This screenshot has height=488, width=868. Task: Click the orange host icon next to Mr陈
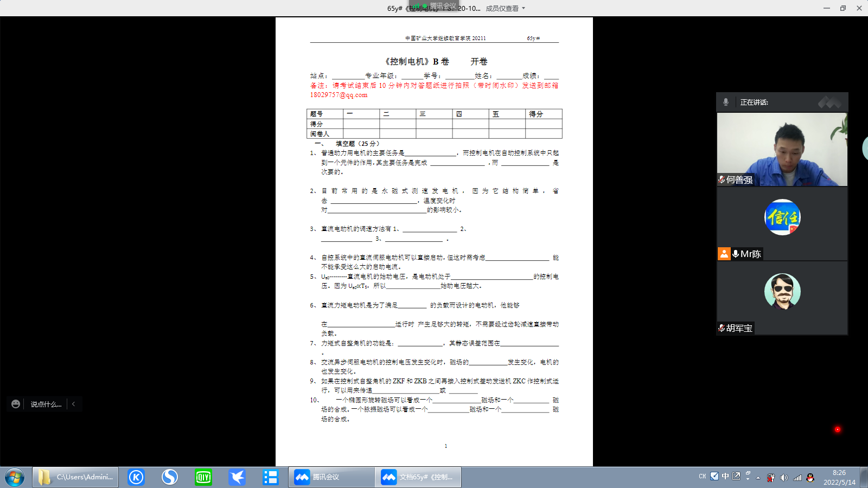(724, 254)
